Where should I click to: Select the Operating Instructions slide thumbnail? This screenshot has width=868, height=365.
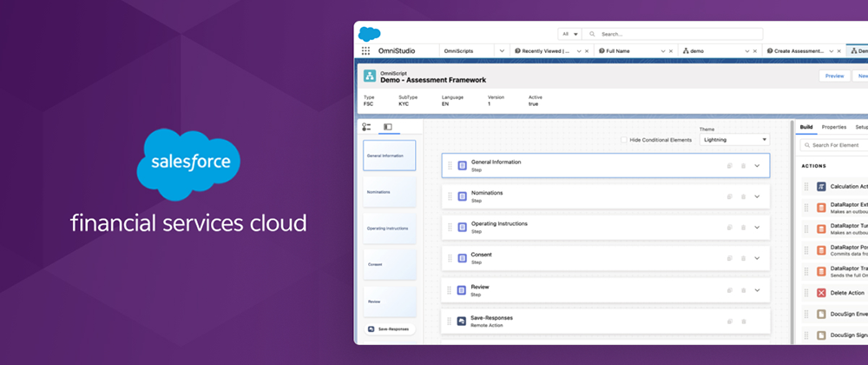[389, 229]
